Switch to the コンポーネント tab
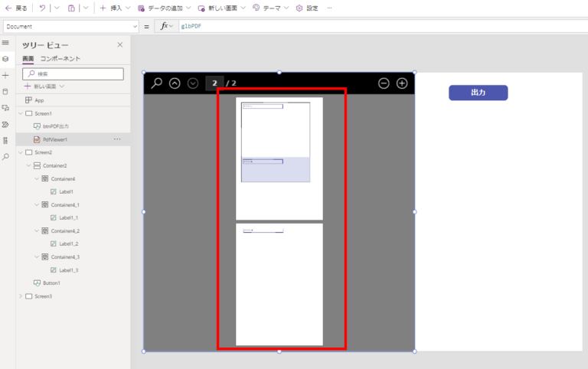The image size is (588, 369). pos(60,59)
